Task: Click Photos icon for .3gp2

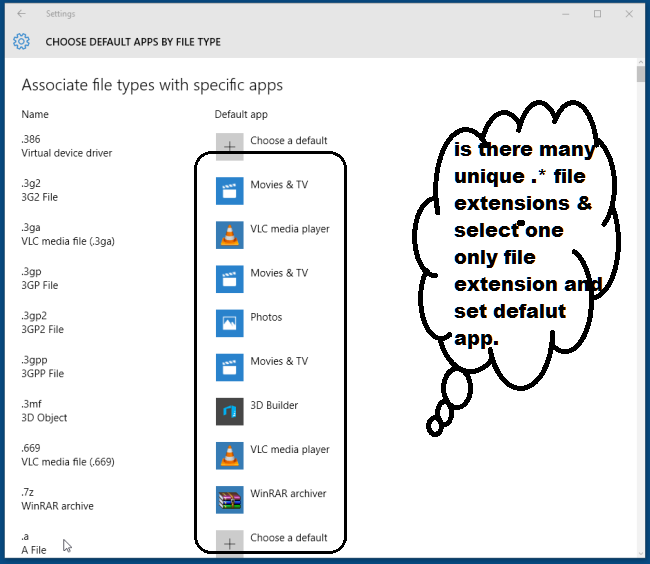Action: tap(230, 323)
